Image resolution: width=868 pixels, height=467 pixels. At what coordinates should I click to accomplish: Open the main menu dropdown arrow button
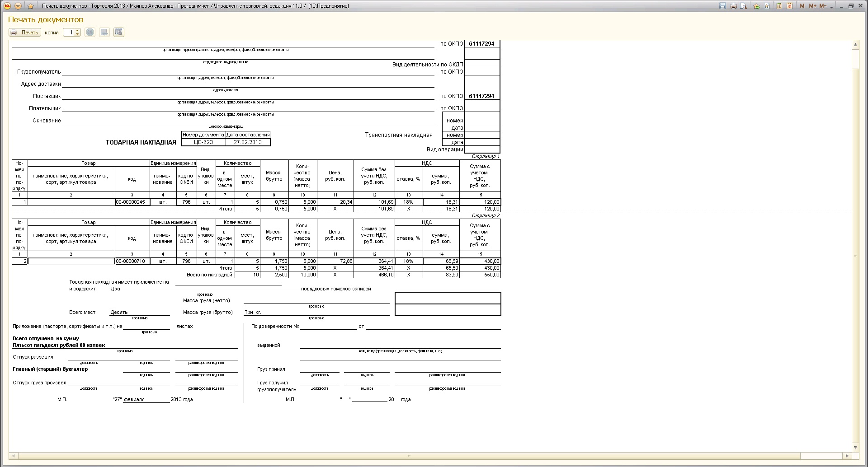coord(18,6)
